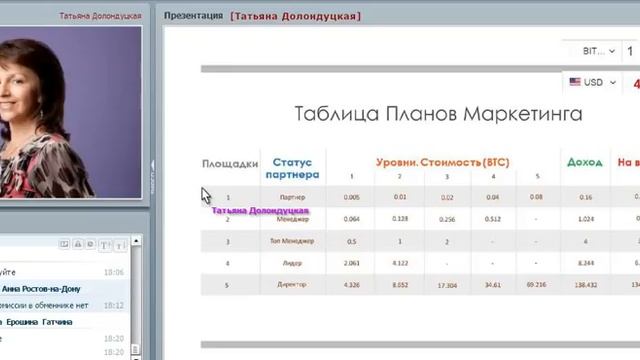Screen dimensions: 640x360
Task: Click the Статус партнера column header
Action: [292, 168]
